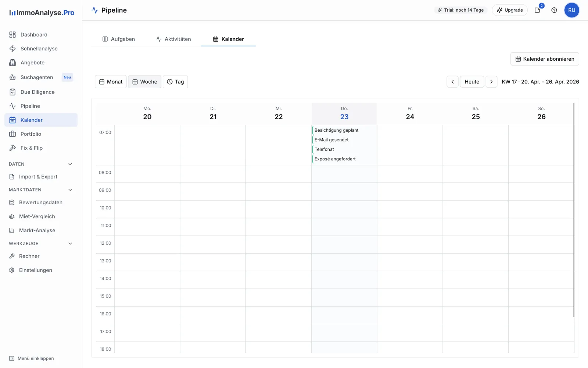Viewport: 588px width, 368px height.
Task: Open Due Diligence section
Action: 41,92
